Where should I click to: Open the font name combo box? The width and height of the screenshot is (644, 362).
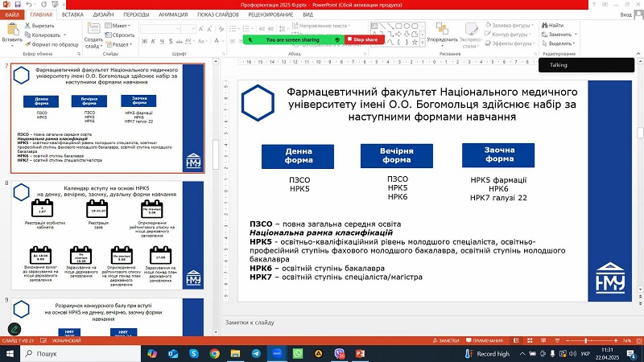click(x=160, y=29)
